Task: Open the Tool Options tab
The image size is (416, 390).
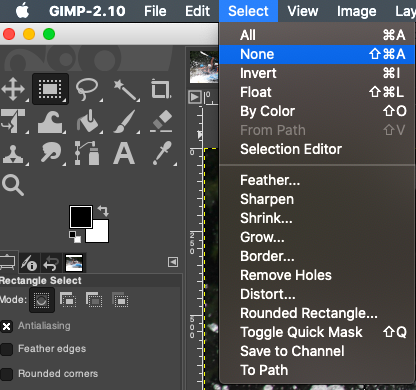Action: click(x=8, y=263)
